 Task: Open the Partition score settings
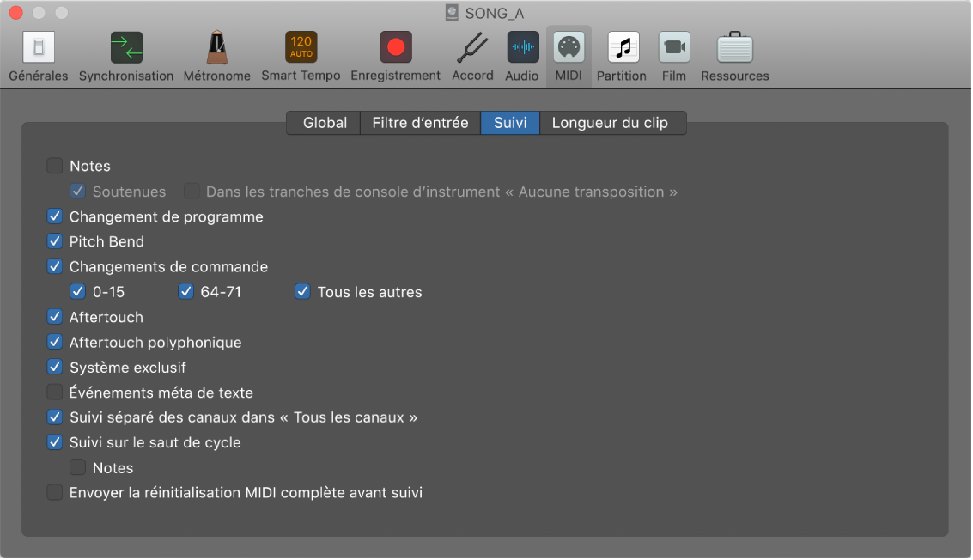622,57
